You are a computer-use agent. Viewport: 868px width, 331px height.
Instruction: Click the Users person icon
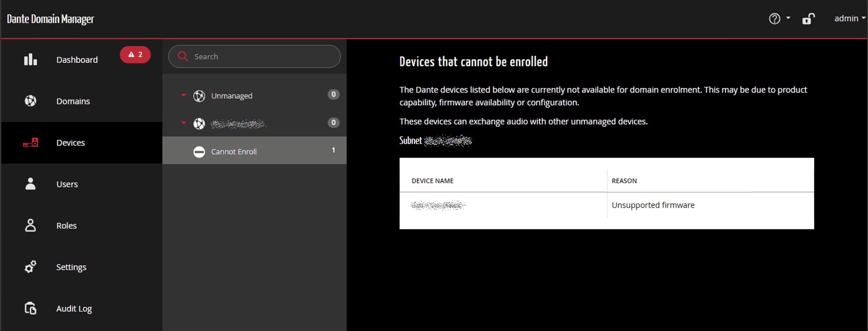pos(30,184)
